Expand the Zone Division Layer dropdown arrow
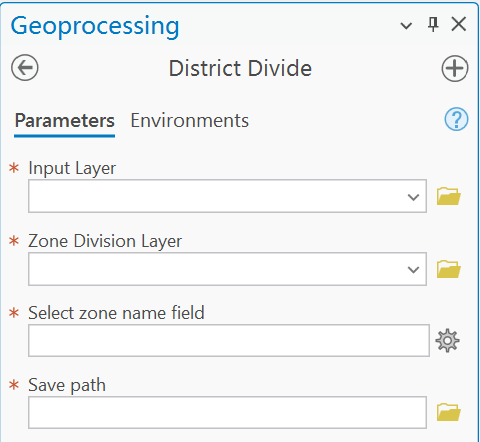 click(x=413, y=269)
